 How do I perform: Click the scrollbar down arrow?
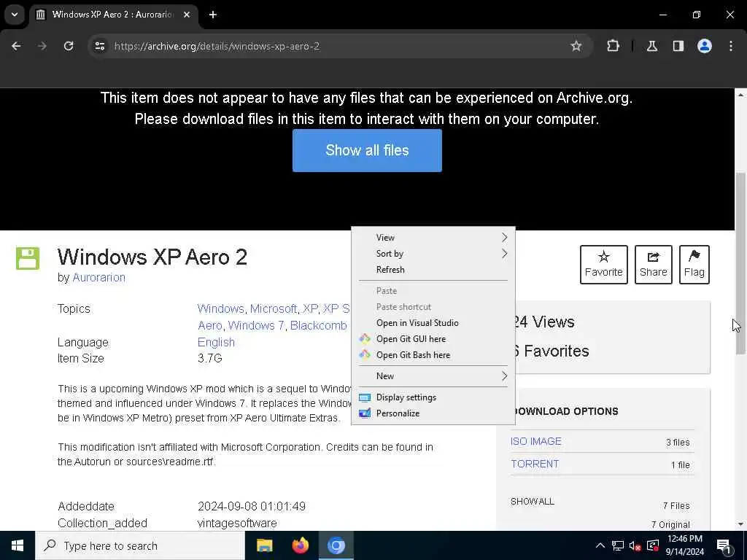click(x=740, y=524)
